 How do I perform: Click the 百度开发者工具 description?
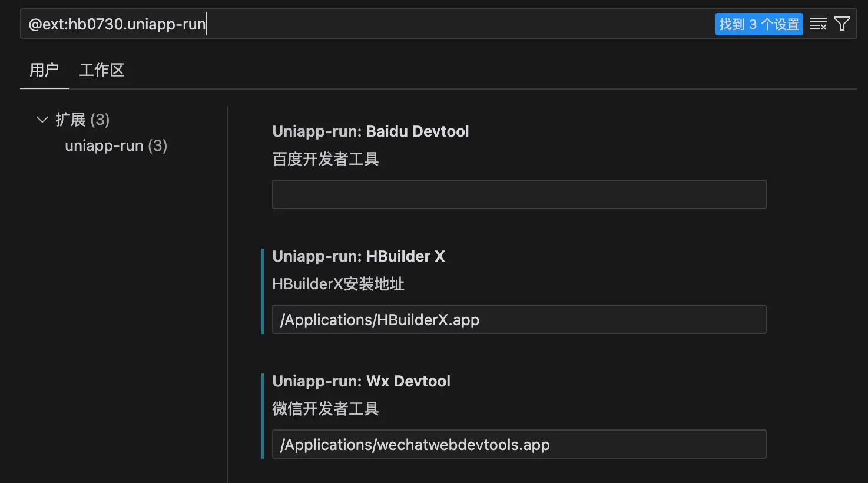[326, 159]
